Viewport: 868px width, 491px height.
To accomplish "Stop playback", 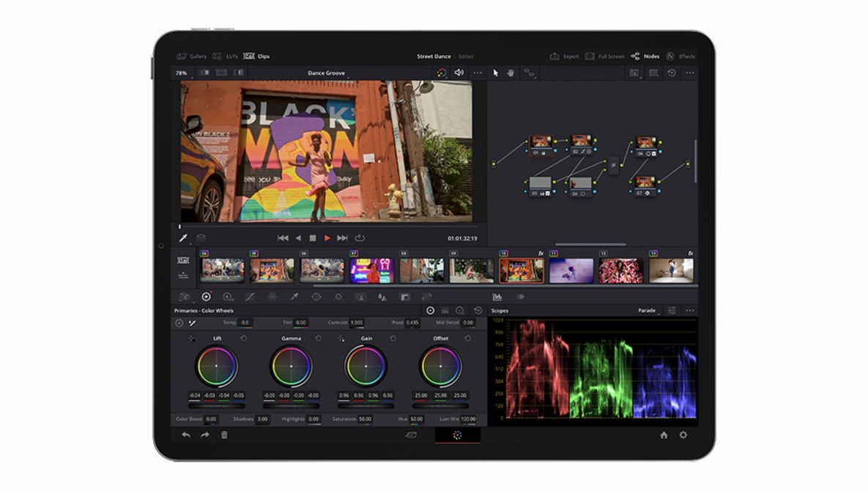I will click(x=312, y=238).
